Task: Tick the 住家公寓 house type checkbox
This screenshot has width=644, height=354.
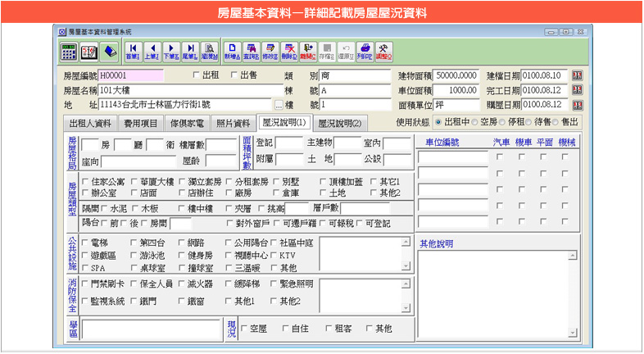Action: 85,181
